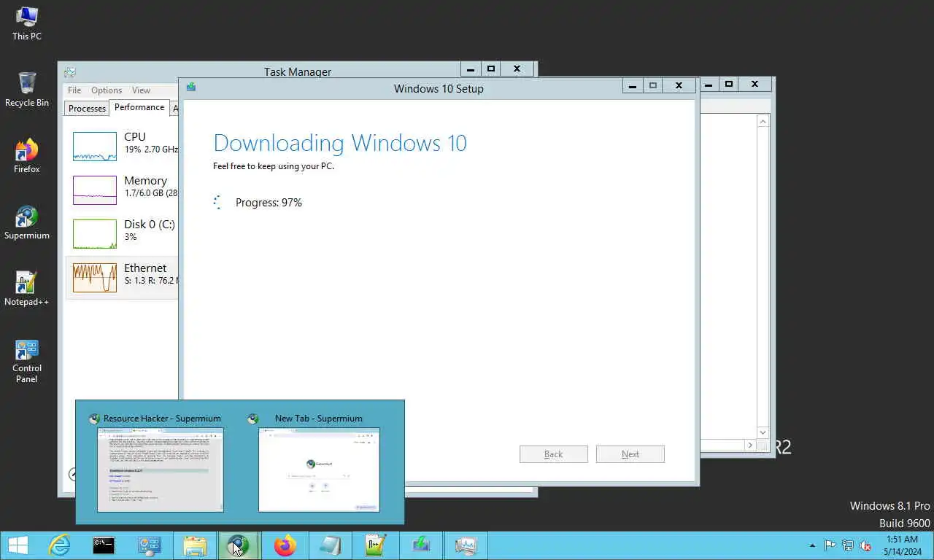This screenshot has width=934, height=560.
Task: Minimize the Windows 10 Setup window
Action: [x=633, y=85]
